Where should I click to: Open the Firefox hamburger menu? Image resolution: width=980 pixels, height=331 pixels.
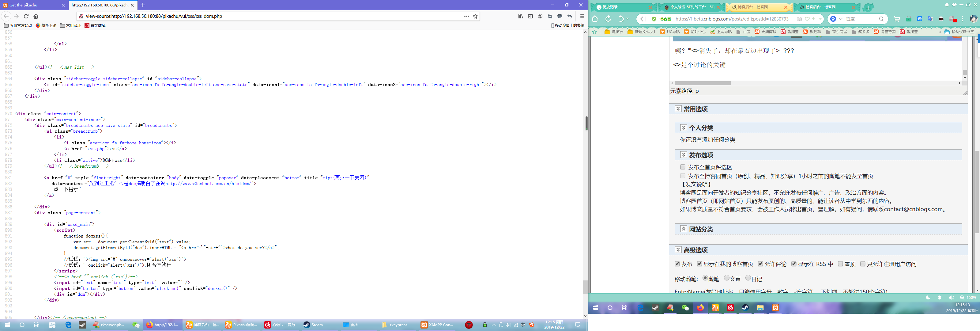click(x=582, y=16)
